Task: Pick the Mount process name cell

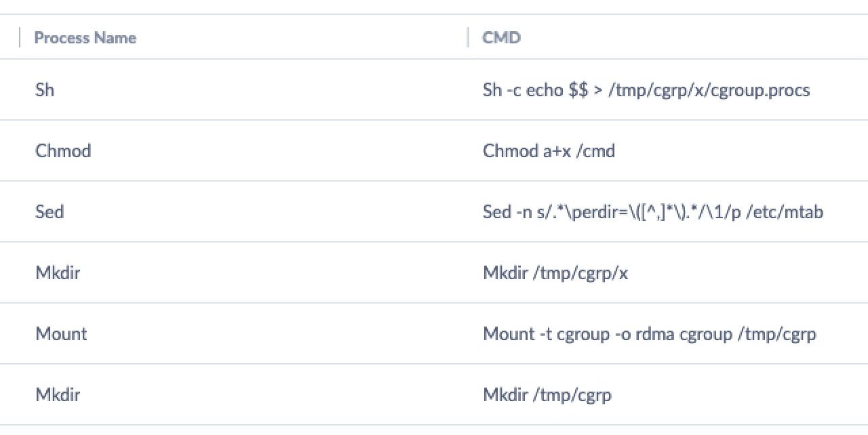Action: tap(61, 334)
